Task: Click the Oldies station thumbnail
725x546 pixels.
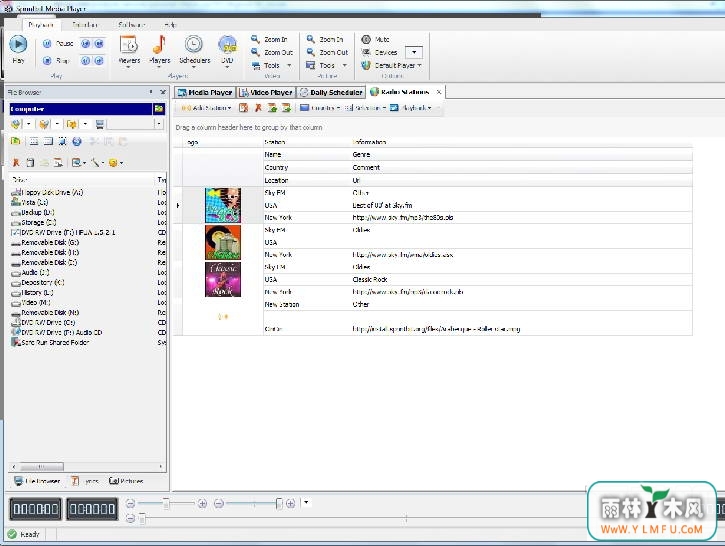Action: click(x=223, y=243)
